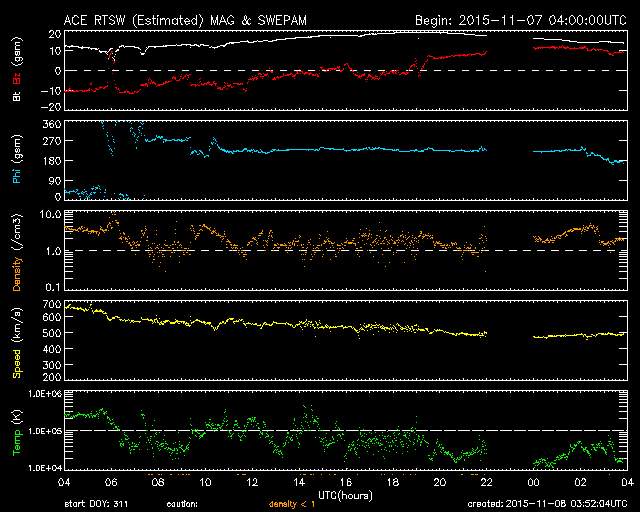Click the 'ACE RTSW (Estimated) MAG & SWEPAM' title

pos(185,20)
